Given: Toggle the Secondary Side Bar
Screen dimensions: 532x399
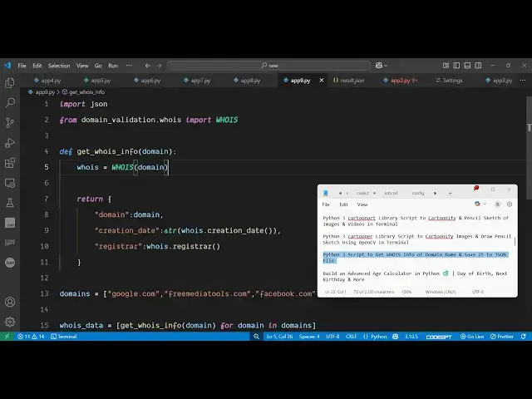Looking at the screenshot, I should [478, 66].
